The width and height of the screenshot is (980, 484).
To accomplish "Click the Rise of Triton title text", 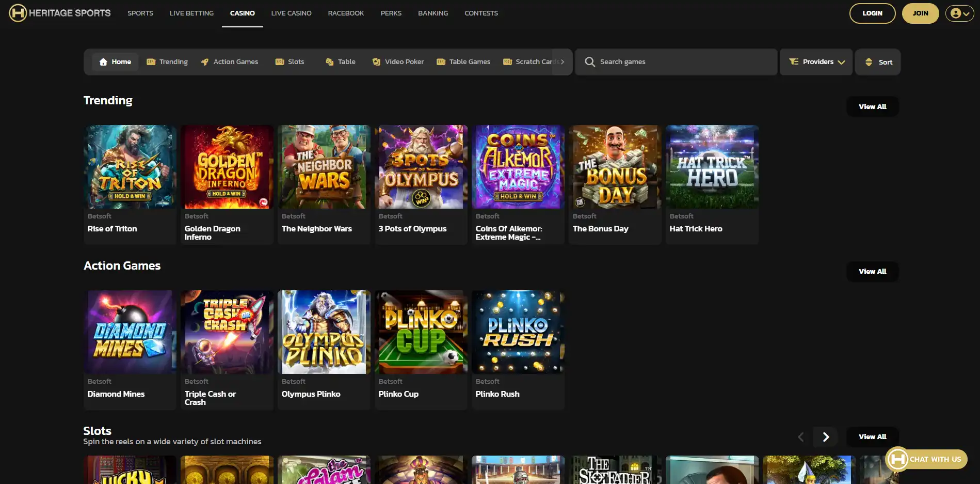I will (x=113, y=229).
